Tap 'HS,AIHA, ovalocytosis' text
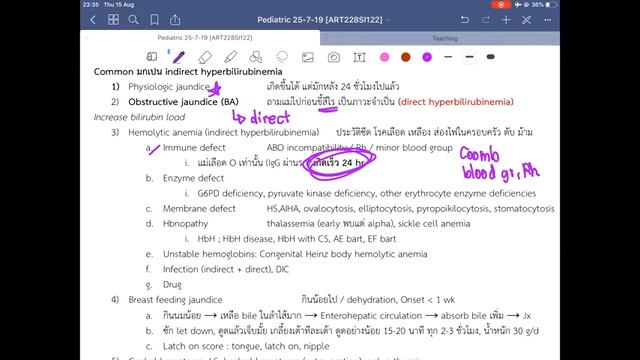The image size is (640, 360). point(311,209)
